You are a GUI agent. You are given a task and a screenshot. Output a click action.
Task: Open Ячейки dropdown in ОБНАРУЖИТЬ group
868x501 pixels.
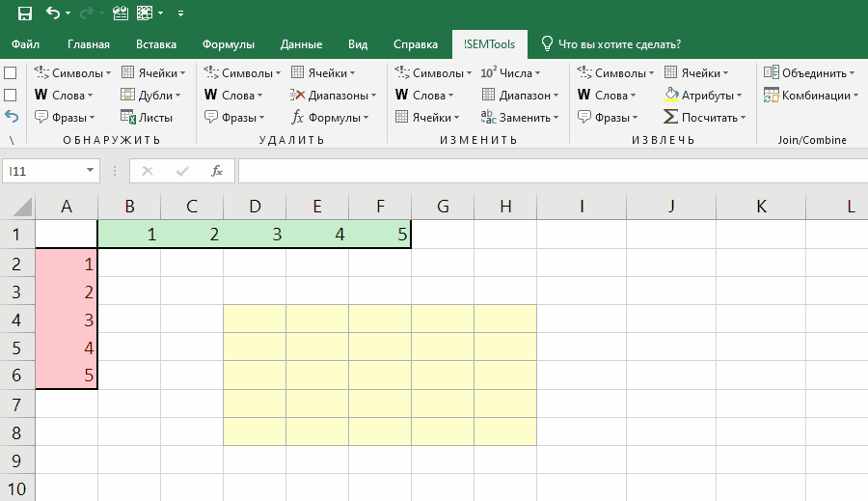[153, 73]
